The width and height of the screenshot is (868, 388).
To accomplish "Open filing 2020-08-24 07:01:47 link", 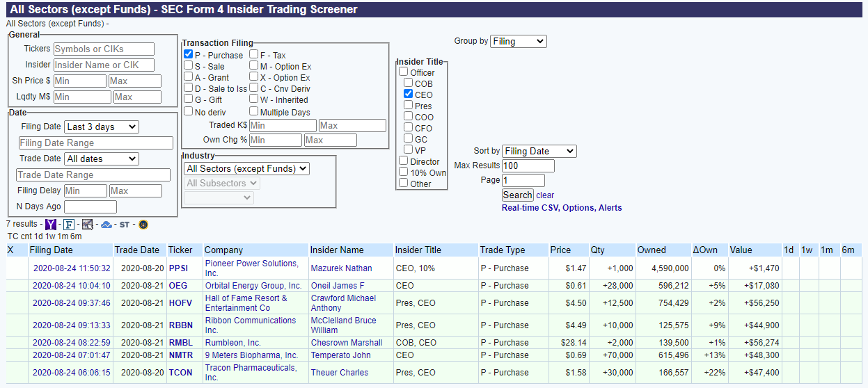I will click(x=72, y=355).
